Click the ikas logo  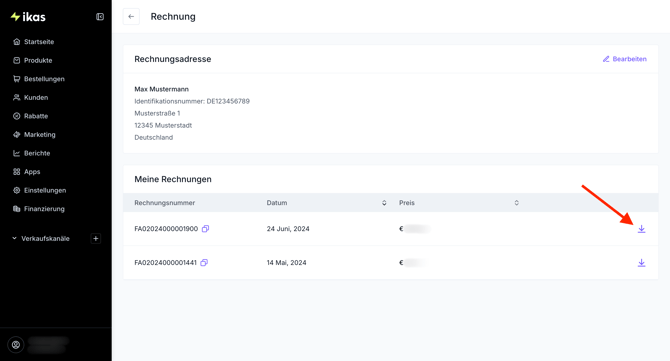[28, 17]
